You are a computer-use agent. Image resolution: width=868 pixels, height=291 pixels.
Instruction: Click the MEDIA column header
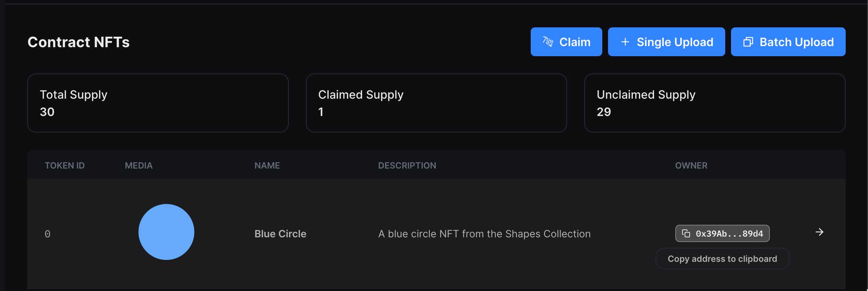[x=139, y=165]
